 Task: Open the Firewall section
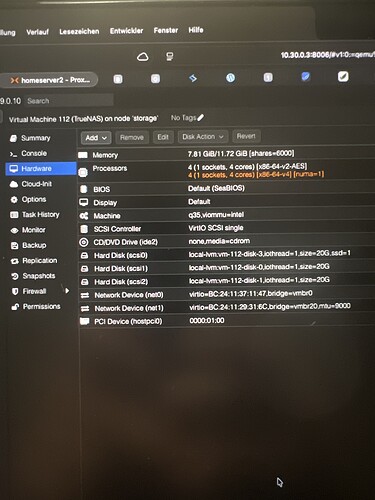point(34,291)
